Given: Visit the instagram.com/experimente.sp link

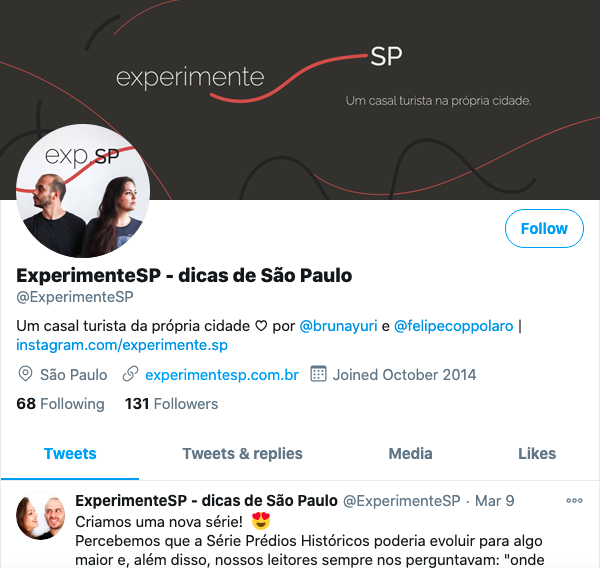Looking at the screenshot, I should click(122, 345).
